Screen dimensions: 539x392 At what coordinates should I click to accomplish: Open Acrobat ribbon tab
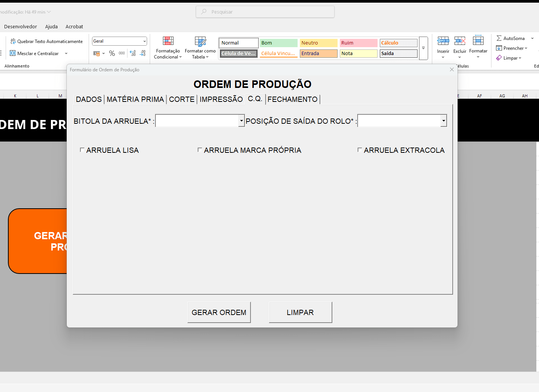pyautogui.click(x=74, y=26)
